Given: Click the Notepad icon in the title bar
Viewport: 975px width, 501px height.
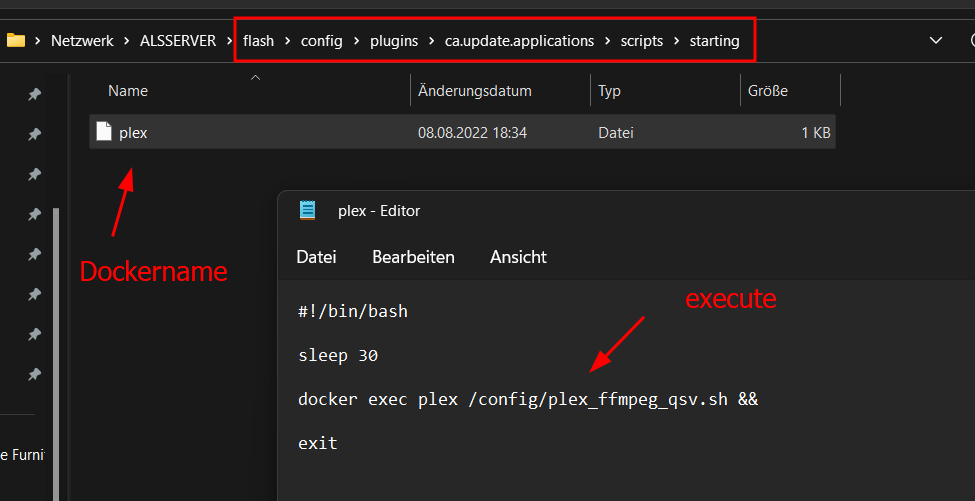Looking at the screenshot, I should 307,211.
